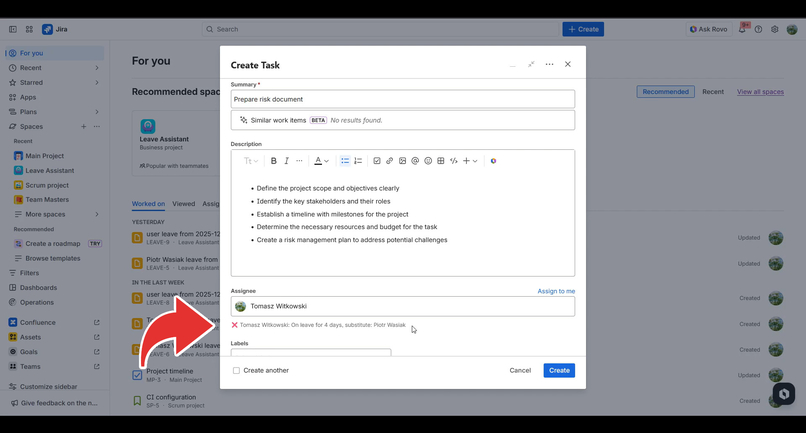Image resolution: width=806 pixels, height=433 pixels.
Task: Open the help question-mark icon
Action: click(758, 29)
